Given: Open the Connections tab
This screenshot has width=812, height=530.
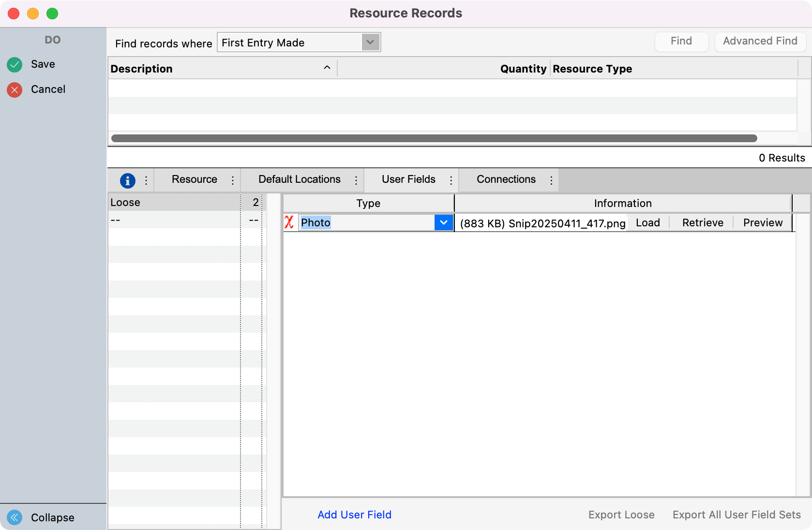Looking at the screenshot, I should point(506,179).
